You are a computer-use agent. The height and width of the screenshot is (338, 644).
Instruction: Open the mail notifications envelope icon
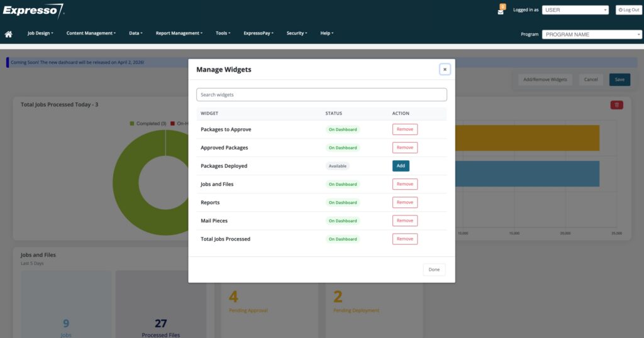pyautogui.click(x=501, y=11)
